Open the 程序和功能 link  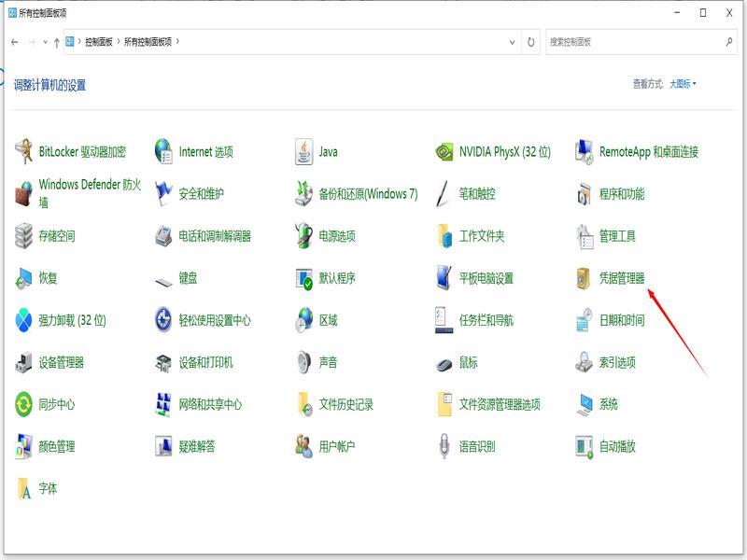[x=622, y=194]
